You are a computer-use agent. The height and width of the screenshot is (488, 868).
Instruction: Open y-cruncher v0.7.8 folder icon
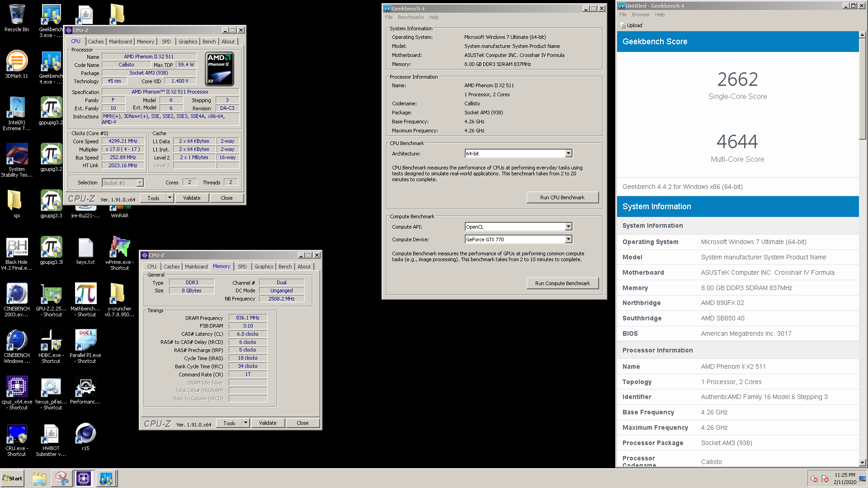120,300
